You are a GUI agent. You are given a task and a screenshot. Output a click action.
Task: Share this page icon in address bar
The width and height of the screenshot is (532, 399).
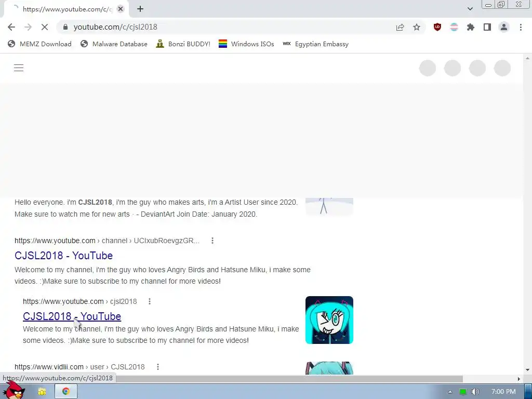(x=400, y=27)
